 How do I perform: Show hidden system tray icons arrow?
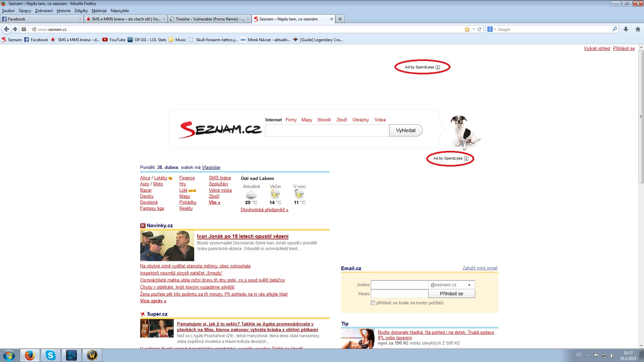(x=588, y=355)
